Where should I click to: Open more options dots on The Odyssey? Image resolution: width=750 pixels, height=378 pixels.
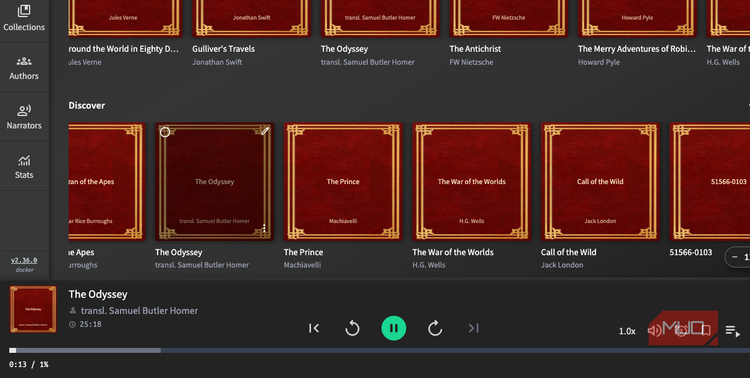coord(264,228)
